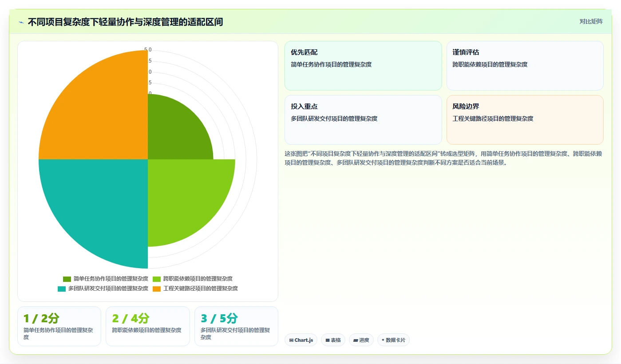Click the 2 / 4分 stat card
The height and width of the screenshot is (364, 621).
[148, 326]
